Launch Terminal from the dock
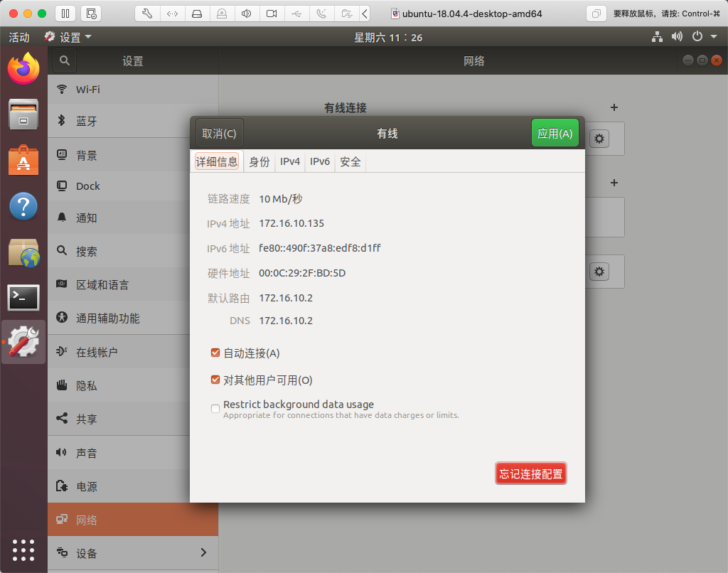Image resolution: width=728 pixels, height=573 pixels. [x=23, y=297]
